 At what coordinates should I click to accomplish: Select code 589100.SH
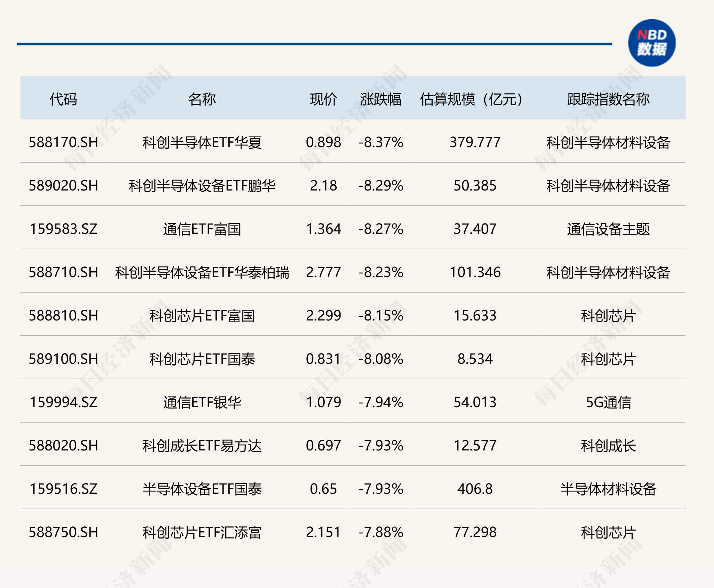tap(63, 359)
